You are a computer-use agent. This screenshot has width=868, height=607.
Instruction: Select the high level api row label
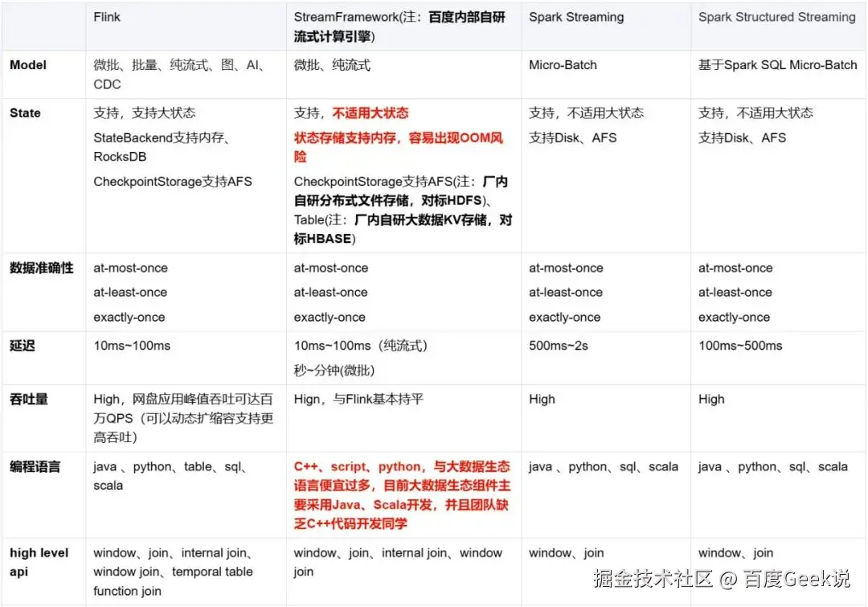tap(39, 561)
